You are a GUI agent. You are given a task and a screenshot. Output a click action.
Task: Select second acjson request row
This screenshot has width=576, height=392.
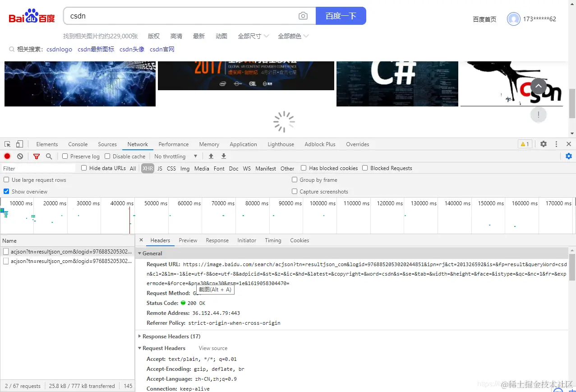click(x=68, y=261)
